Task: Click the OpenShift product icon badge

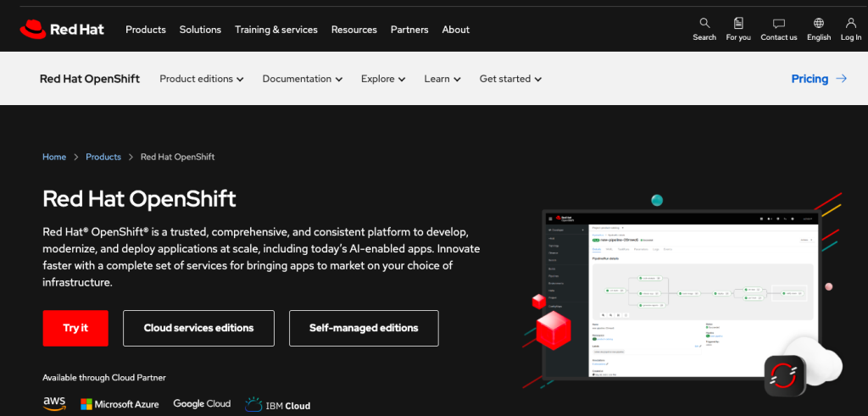Action: [x=784, y=375]
